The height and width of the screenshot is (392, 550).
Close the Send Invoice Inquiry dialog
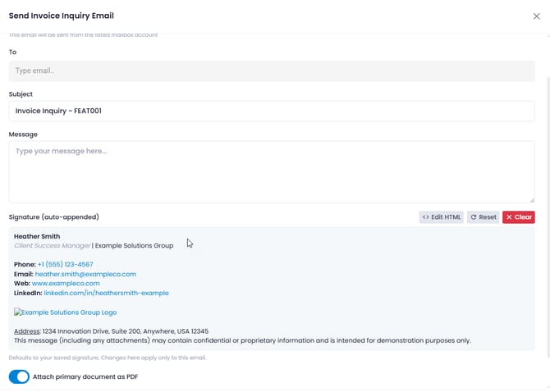(537, 16)
